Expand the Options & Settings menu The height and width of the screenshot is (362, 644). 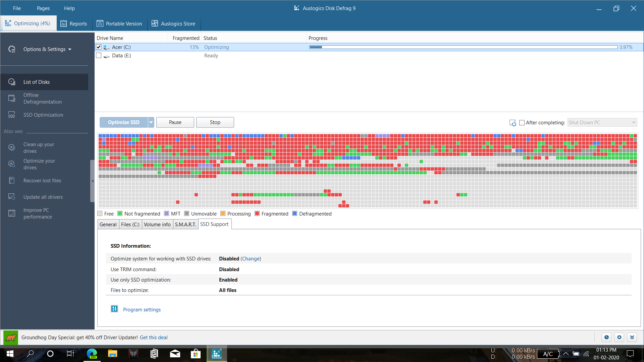[x=47, y=49]
